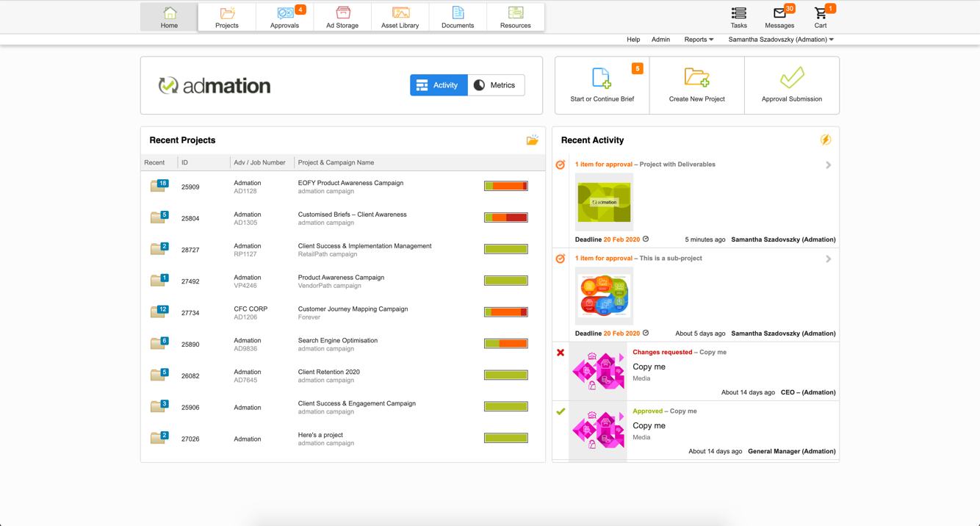Open the Recent Projects folder icon
Screen dimensions: 980x526
click(x=533, y=140)
